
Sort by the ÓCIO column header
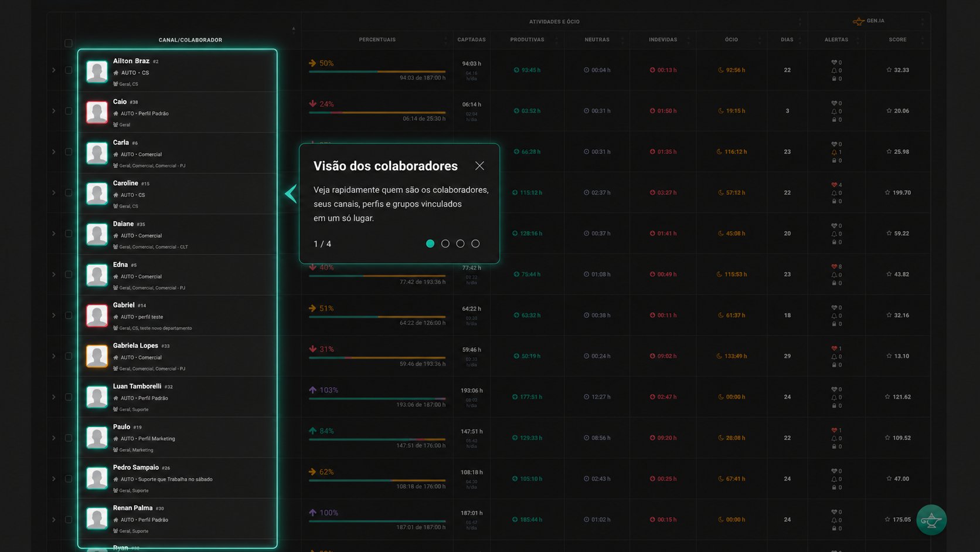(x=731, y=40)
